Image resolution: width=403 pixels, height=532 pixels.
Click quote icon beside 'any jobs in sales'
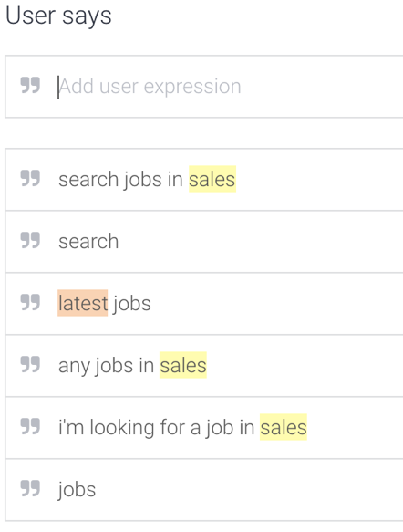[30, 365]
